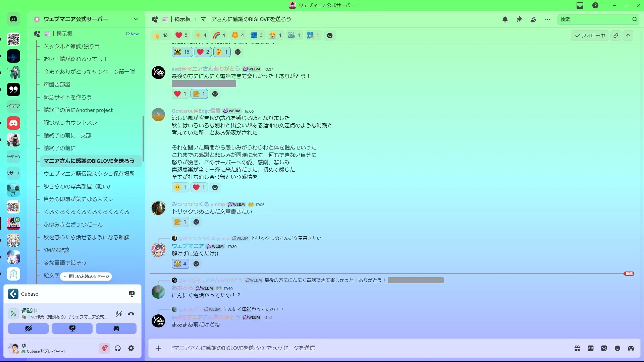Expand the ウェブマニア公式サーバー server menu
Viewport: 644px width, 362px height.
[x=136, y=19]
